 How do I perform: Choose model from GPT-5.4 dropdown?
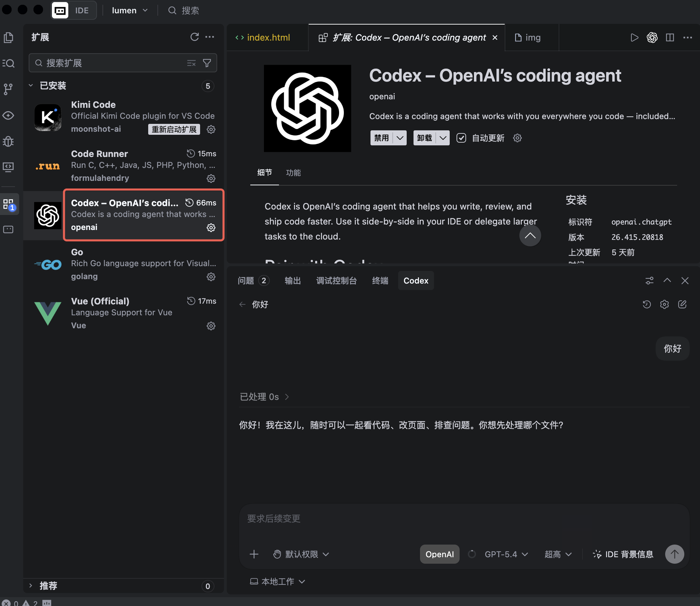[506, 554]
